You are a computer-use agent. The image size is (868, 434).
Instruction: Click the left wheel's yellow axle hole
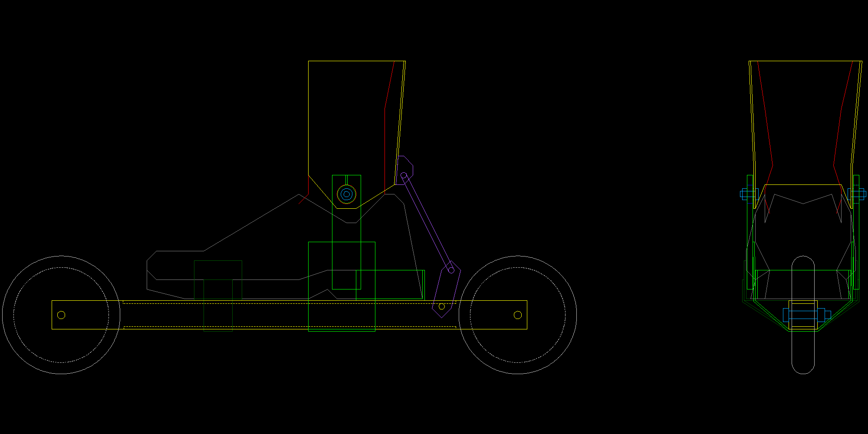click(61, 315)
